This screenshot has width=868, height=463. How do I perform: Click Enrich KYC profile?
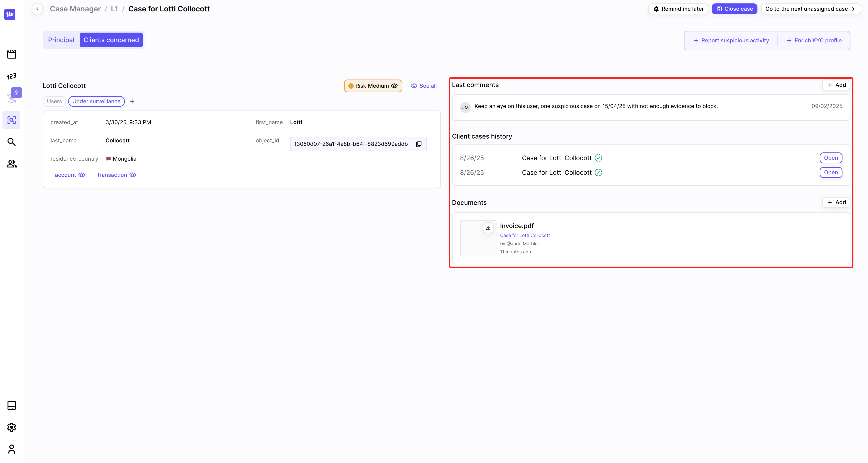814,40
